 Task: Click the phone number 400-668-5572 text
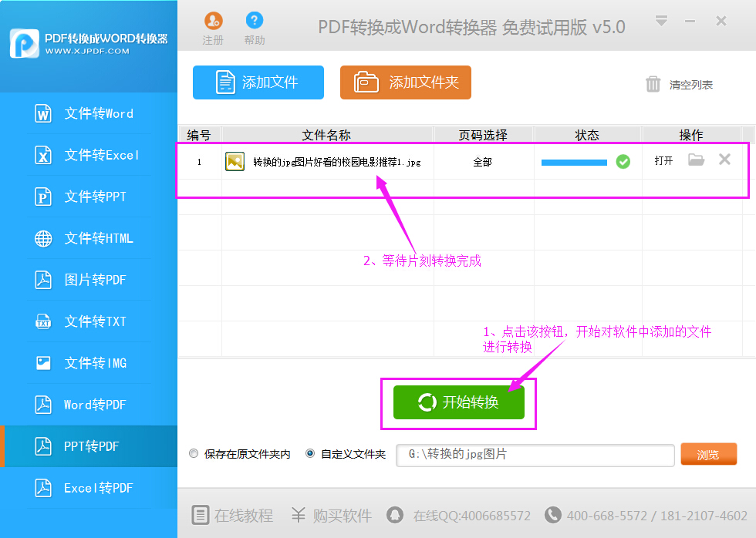pos(607,516)
